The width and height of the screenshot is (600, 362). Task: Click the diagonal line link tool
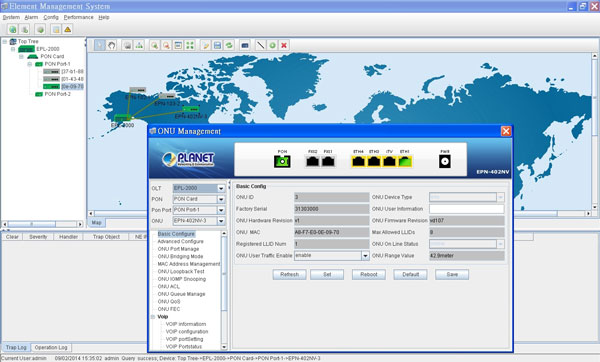[261, 45]
